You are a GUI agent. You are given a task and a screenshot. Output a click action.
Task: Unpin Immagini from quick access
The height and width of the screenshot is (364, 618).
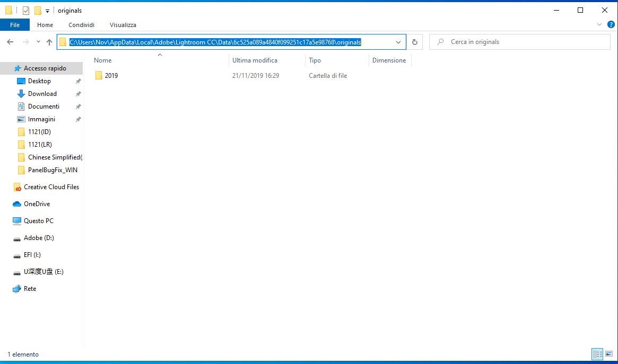point(78,119)
